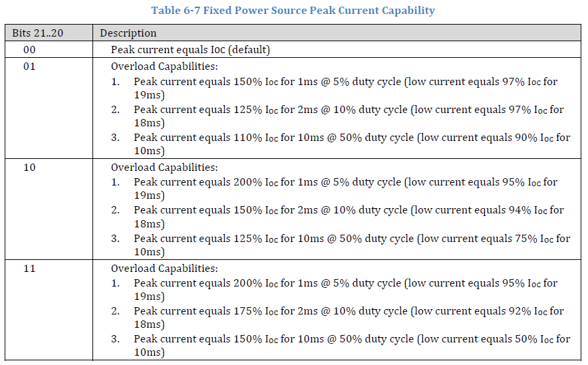Click Overload Capabilities heading in row 10
This screenshot has height=365, width=588.
pos(164,167)
